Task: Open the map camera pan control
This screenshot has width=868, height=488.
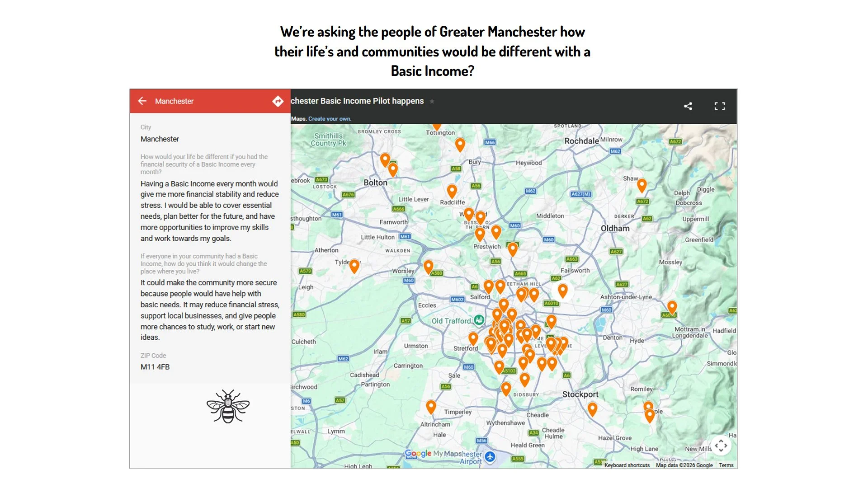Action: coord(721,446)
